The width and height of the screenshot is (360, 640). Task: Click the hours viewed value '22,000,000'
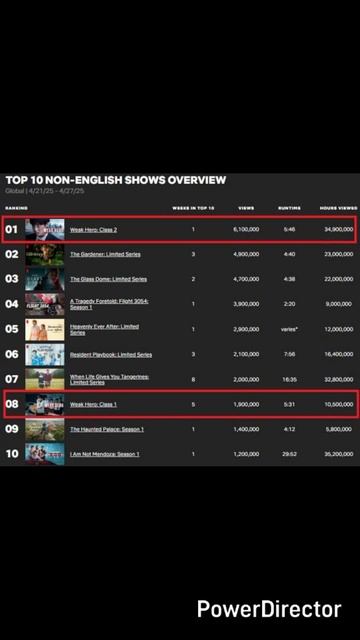(x=339, y=279)
